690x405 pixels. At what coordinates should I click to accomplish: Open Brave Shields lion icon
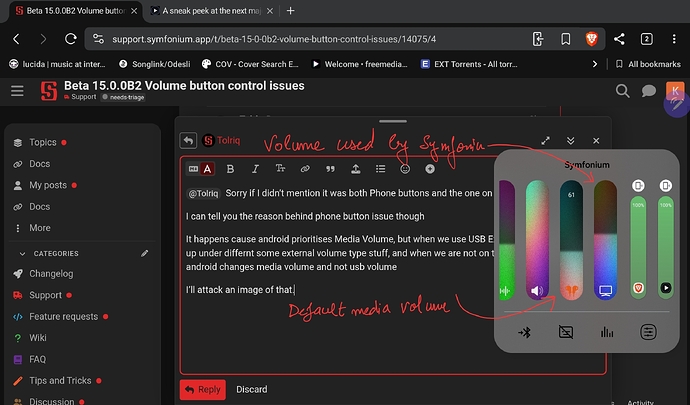tap(591, 39)
